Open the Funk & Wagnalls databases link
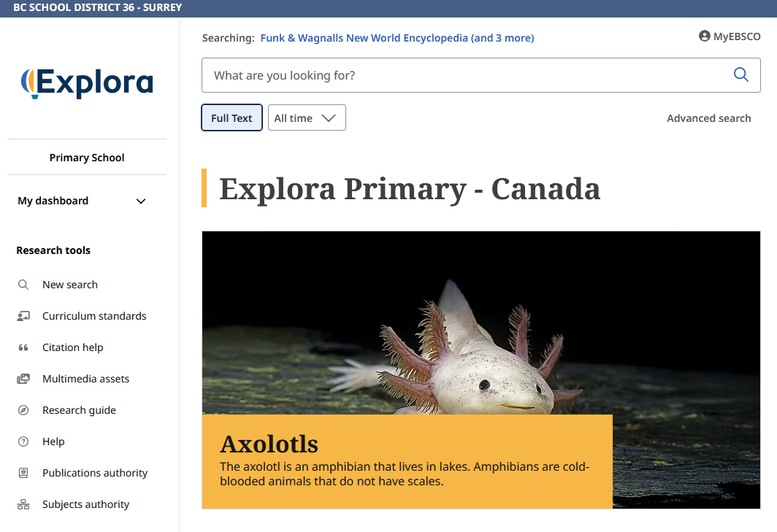Screen dimensions: 777x532 [397, 38]
